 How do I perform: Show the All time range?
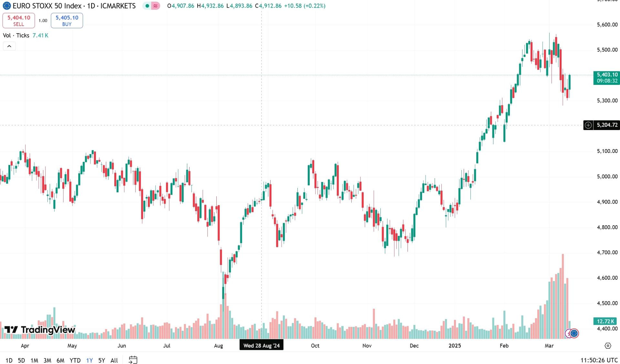tap(114, 360)
